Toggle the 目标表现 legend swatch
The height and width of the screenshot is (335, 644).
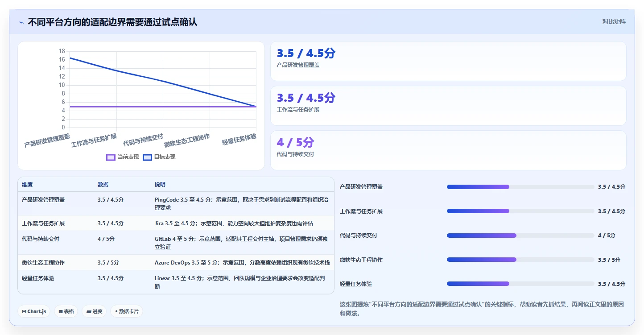[148, 157]
